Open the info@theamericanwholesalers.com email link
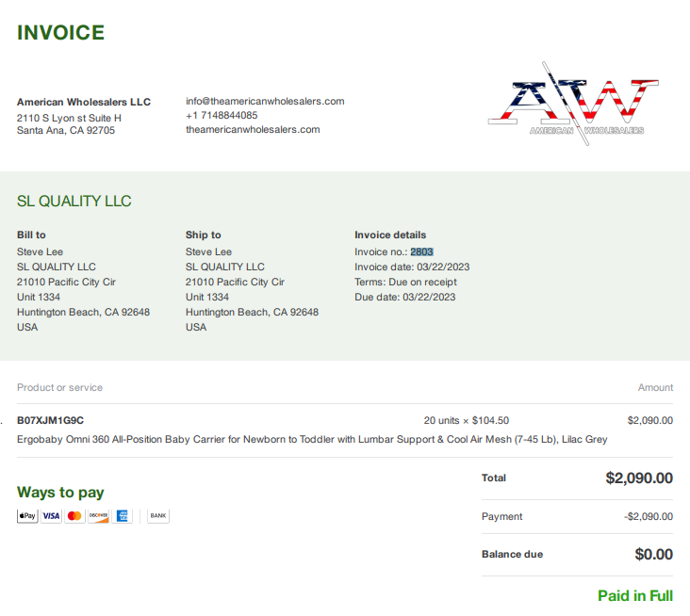 [x=265, y=101]
